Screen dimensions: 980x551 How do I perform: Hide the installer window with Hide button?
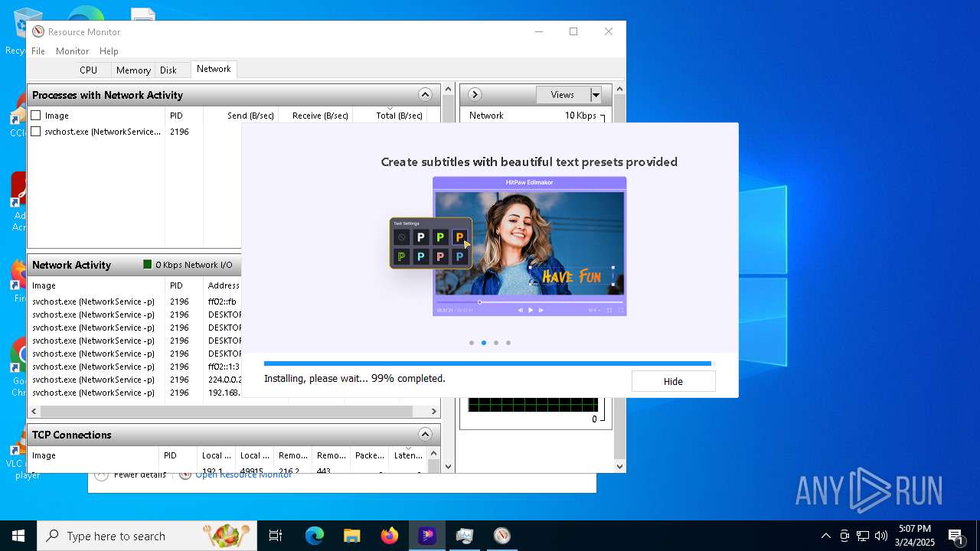click(x=673, y=381)
